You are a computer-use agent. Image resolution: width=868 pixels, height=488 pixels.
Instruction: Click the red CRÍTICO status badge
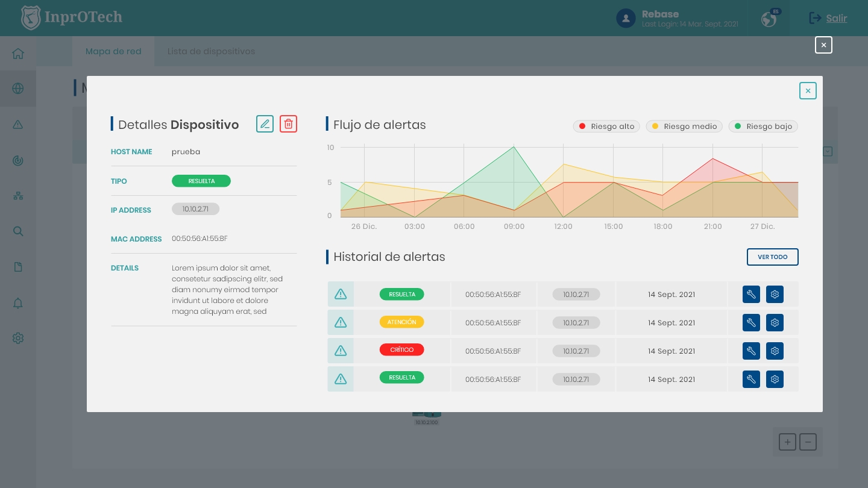click(x=402, y=350)
